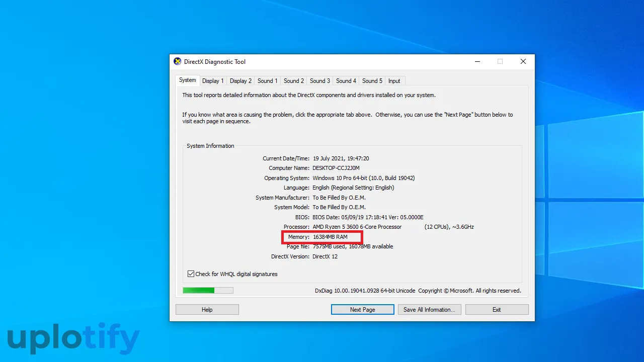The height and width of the screenshot is (362, 644).
Task: Switch to the System tab
Action: (x=187, y=80)
